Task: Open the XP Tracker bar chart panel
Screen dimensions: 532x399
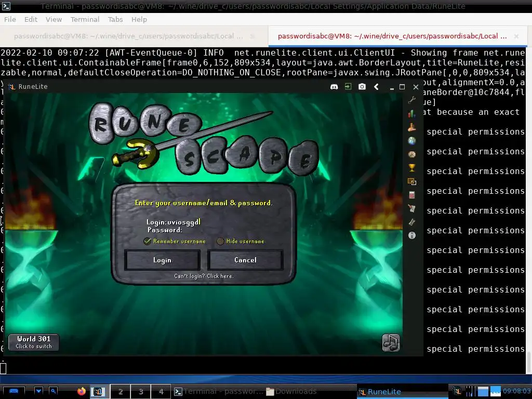Action: click(412, 114)
